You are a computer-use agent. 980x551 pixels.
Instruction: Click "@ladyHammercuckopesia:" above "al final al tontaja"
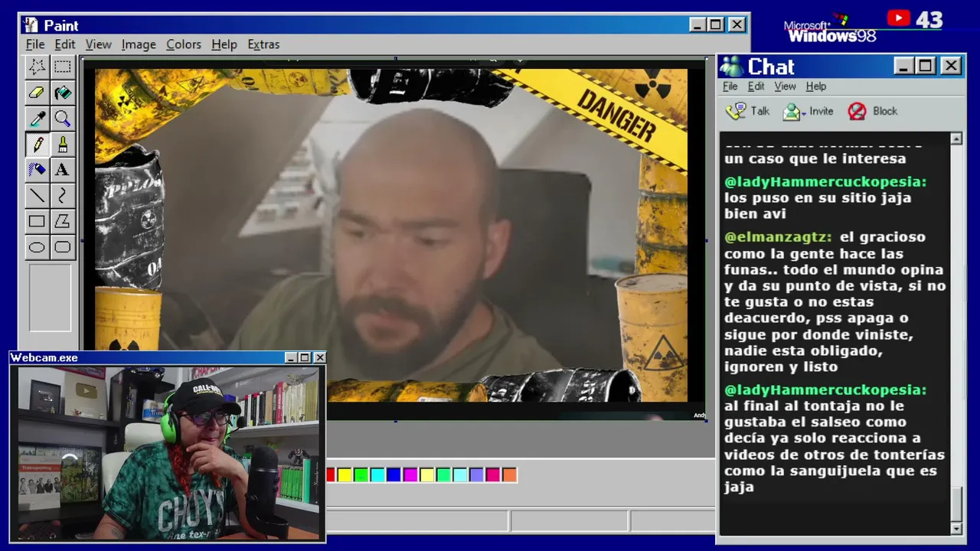(x=825, y=390)
